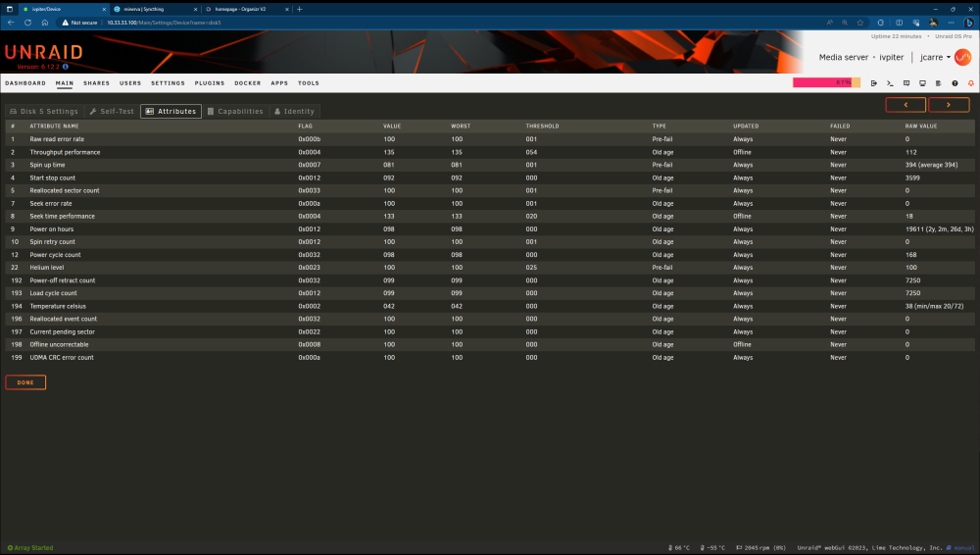
Task: Click the browser extensions icon
Action: coord(881,23)
